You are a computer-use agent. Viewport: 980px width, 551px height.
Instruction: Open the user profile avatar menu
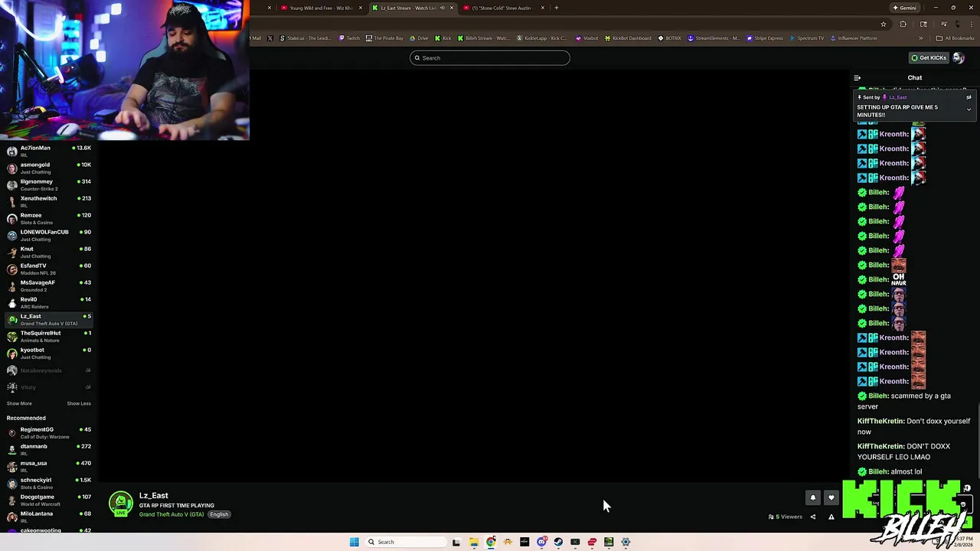pyautogui.click(x=959, y=57)
